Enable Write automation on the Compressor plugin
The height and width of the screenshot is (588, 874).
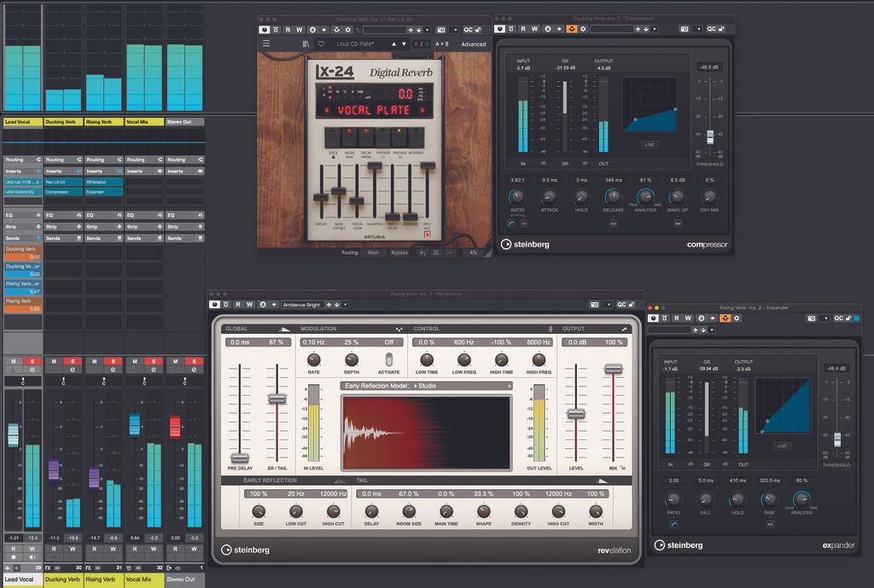[533, 29]
